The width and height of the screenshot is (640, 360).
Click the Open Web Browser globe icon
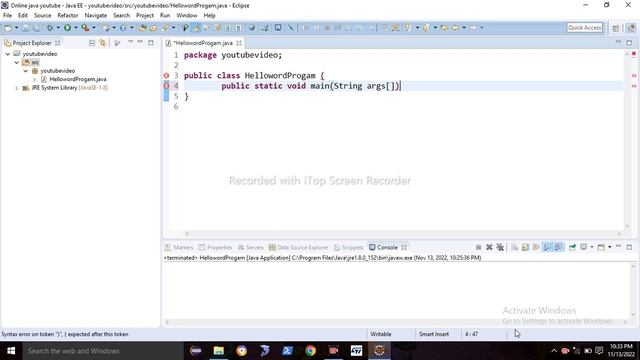tap(252, 28)
